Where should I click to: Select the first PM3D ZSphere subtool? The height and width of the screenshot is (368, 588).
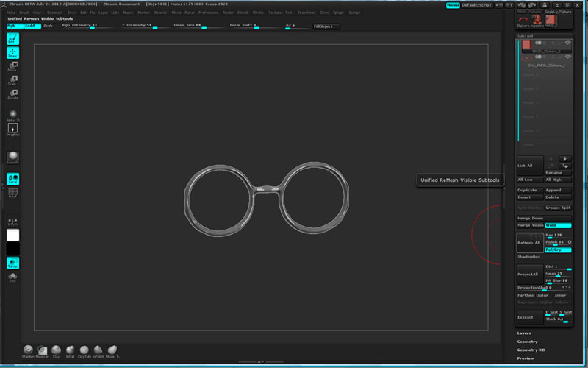coord(547,46)
